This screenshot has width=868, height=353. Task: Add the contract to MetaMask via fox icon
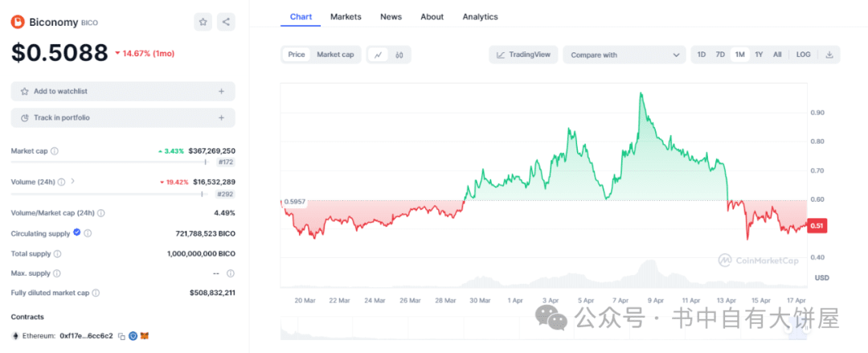pos(145,336)
